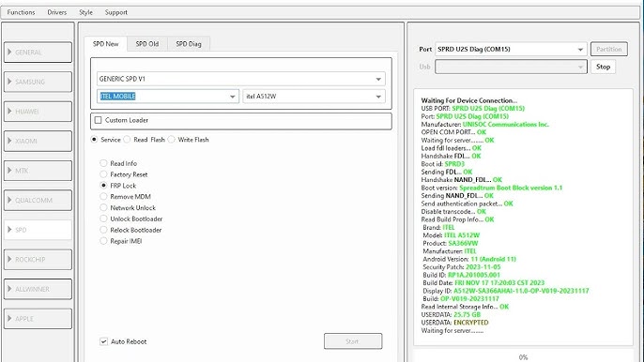
Task: Click 'Boot id: SPRD3' log line
Action: [x=442, y=164]
